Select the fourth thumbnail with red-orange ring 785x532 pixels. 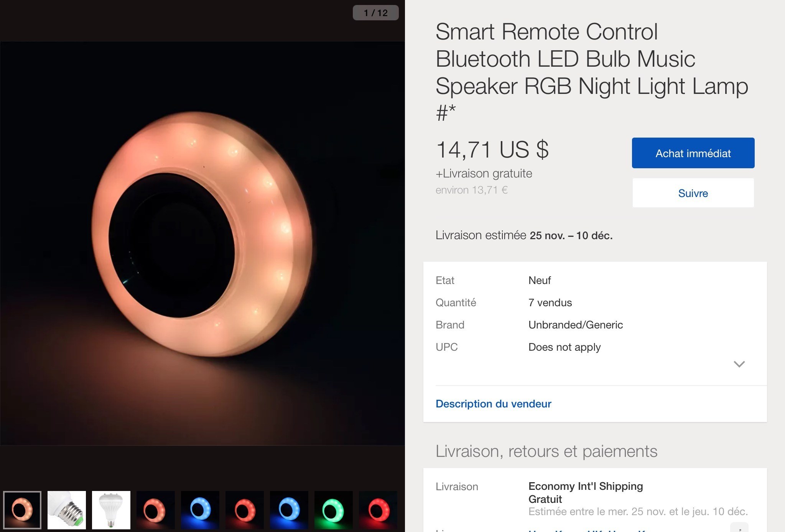pyautogui.click(x=156, y=510)
